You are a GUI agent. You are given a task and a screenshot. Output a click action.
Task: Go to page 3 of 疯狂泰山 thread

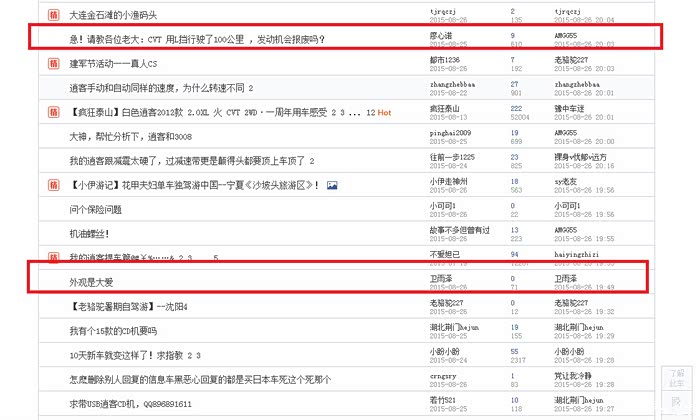click(x=342, y=113)
